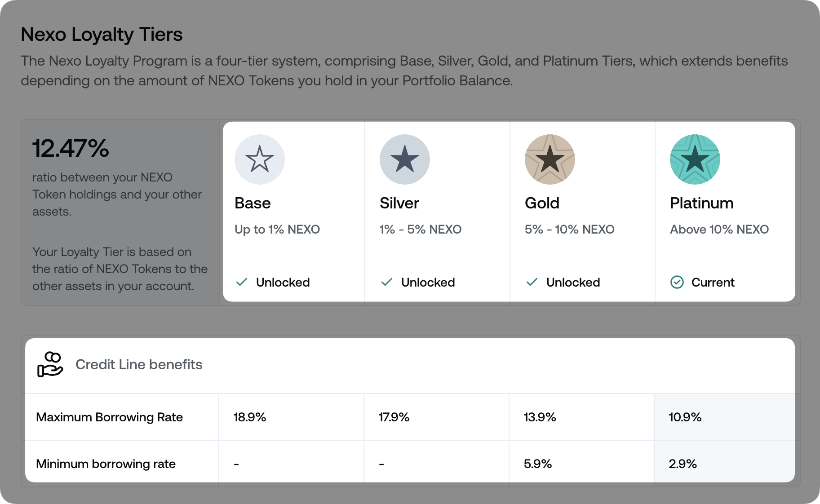
Task: Click the Silver tier star icon
Action: [405, 159]
